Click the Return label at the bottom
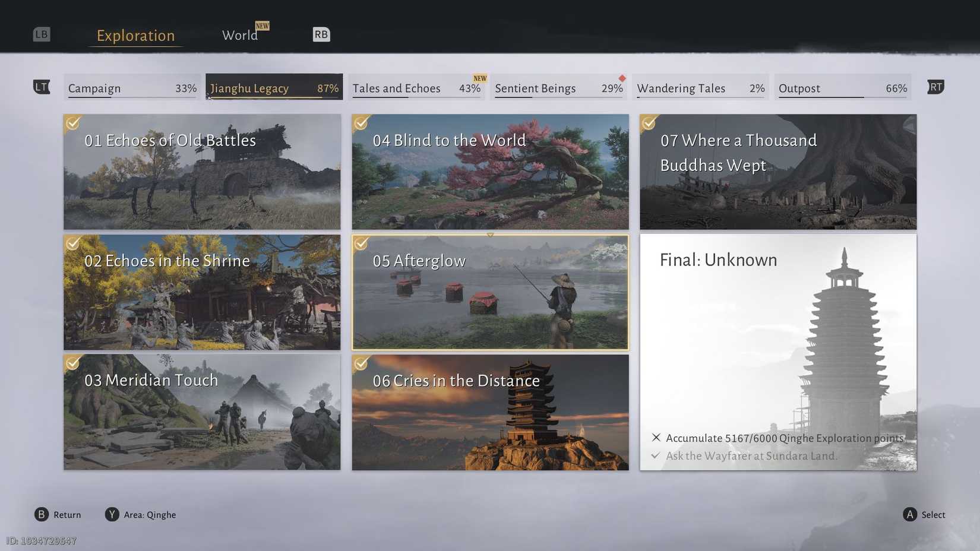 [x=67, y=514]
